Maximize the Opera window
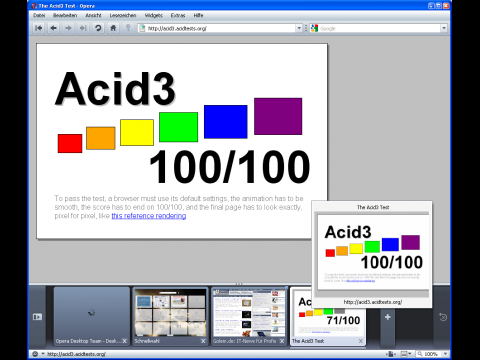 pyautogui.click(x=439, y=6)
